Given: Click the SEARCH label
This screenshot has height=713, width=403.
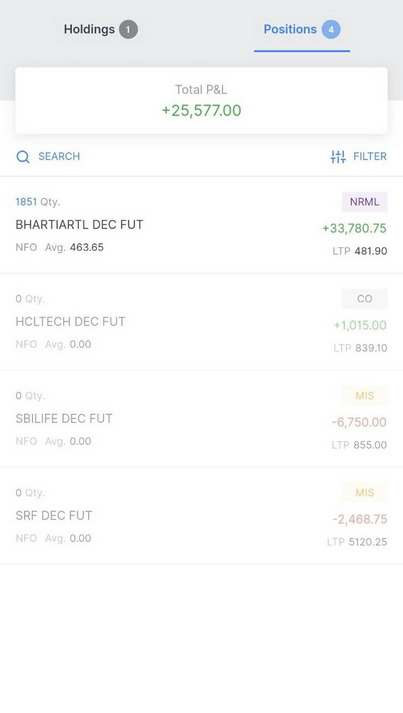Looking at the screenshot, I should (59, 156).
